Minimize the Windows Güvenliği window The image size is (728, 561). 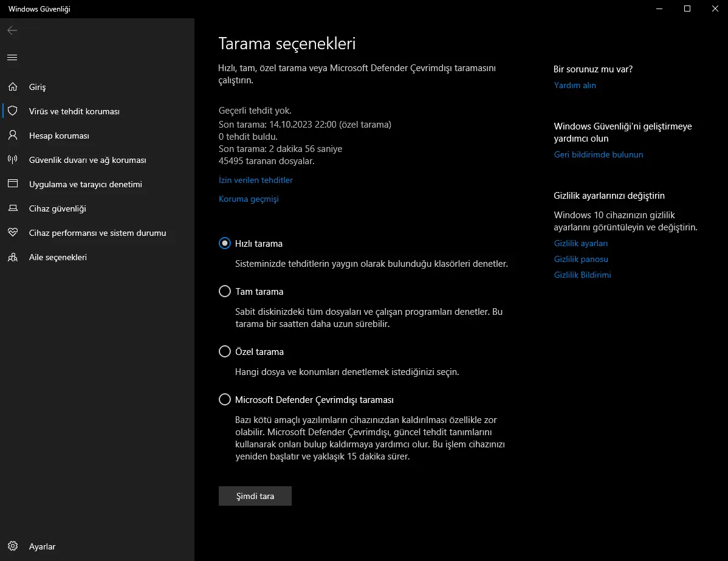(659, 9)
